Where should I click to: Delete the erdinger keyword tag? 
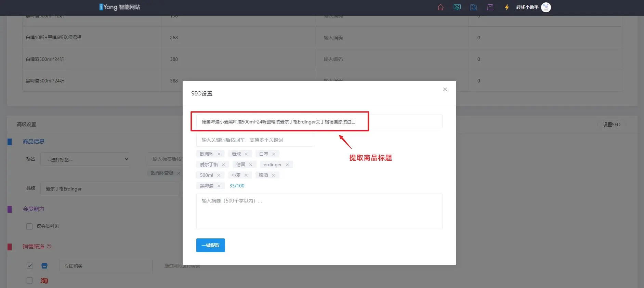coord(287,165)
